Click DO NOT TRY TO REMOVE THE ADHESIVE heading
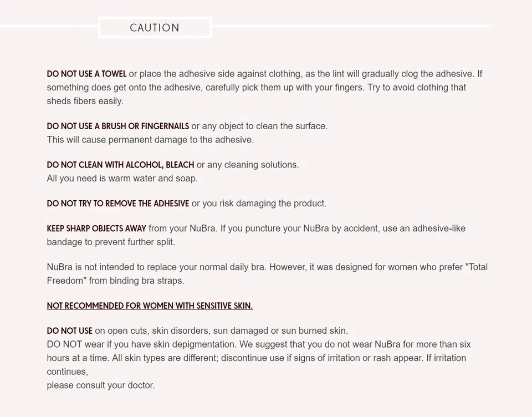 (x=117, y=204)
